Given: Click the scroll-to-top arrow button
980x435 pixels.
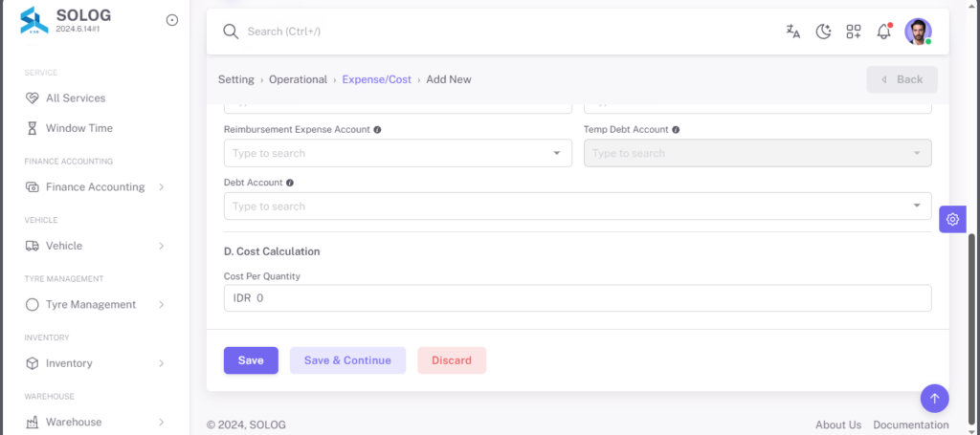Looking at the screenshot, I should tap(934, 398).
